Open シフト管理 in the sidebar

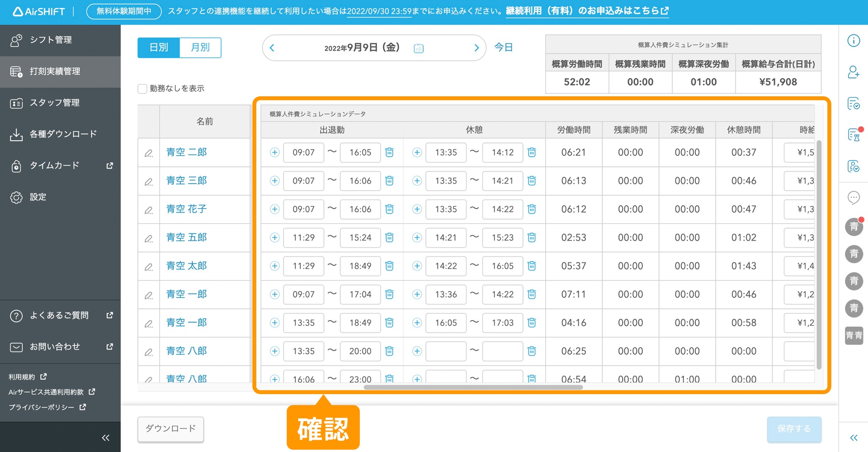pyautogui.click(x=51, y=40)
